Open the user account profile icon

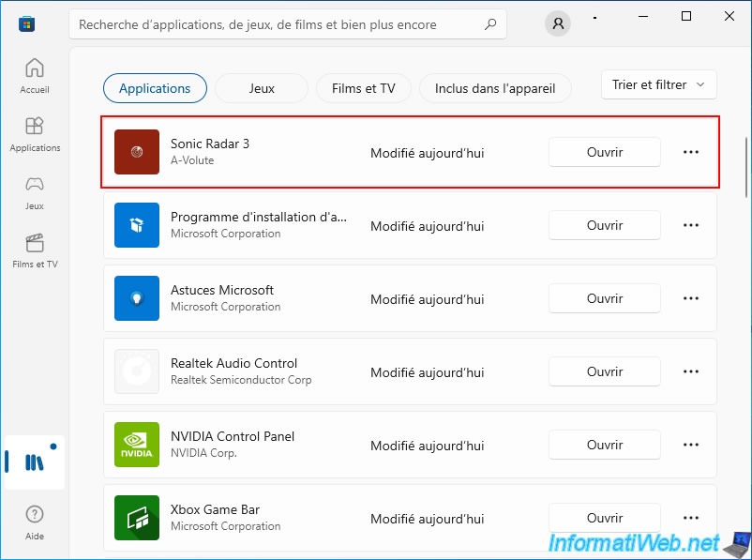tap(558, 23)
